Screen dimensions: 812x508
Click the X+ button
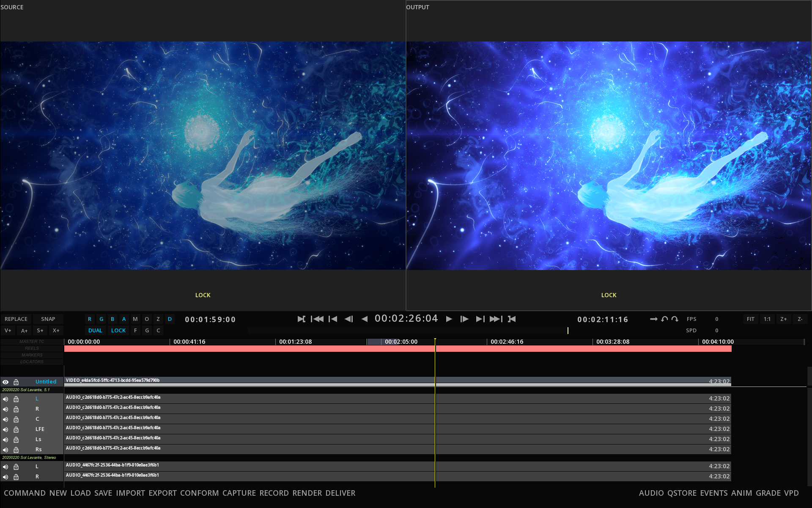click(x=56, y=331)
